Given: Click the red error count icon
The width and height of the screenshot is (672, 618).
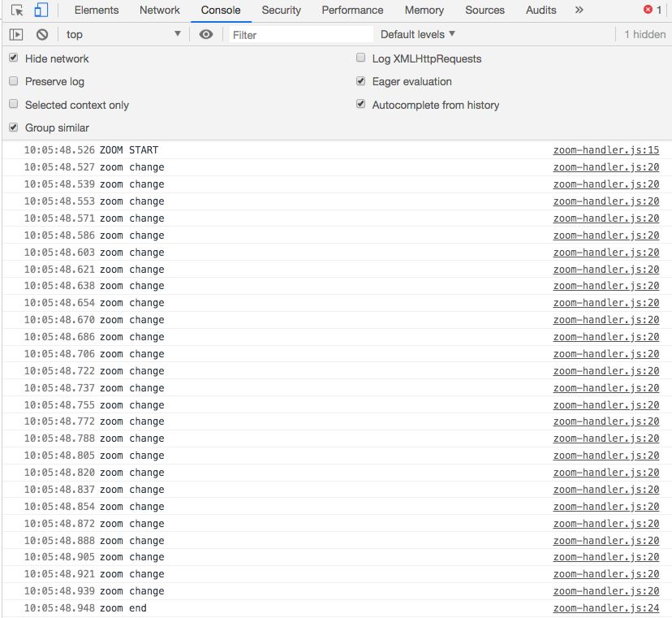Looking at the screenshot, I should (x=648, y=10).
